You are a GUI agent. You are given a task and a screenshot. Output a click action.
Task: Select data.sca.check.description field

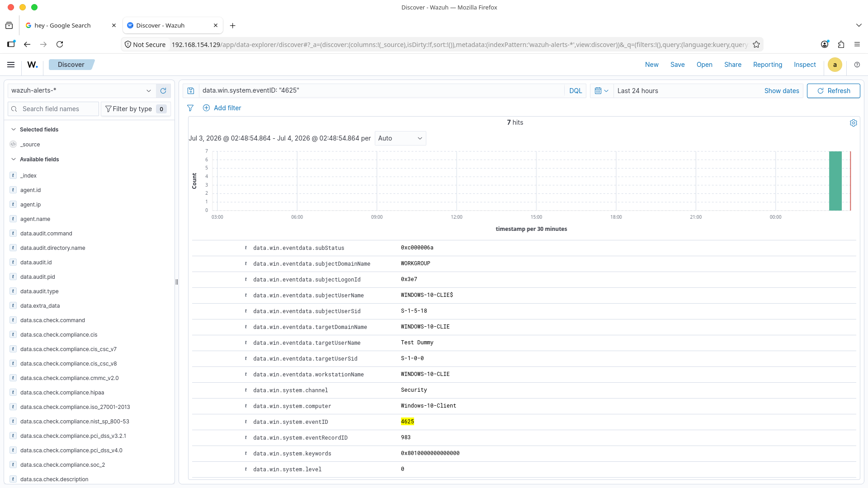pyautogui.click(x=54, y=479)
